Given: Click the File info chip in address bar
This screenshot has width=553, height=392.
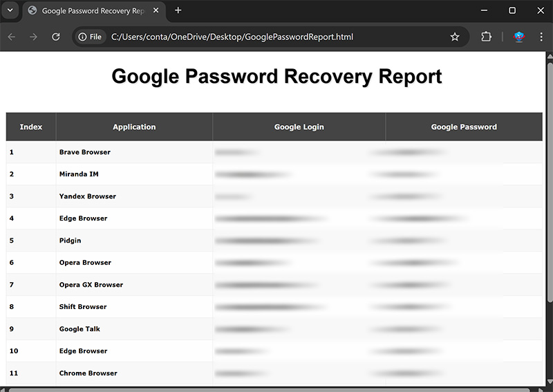Looking at the screenshot, I should click(90, 37).
